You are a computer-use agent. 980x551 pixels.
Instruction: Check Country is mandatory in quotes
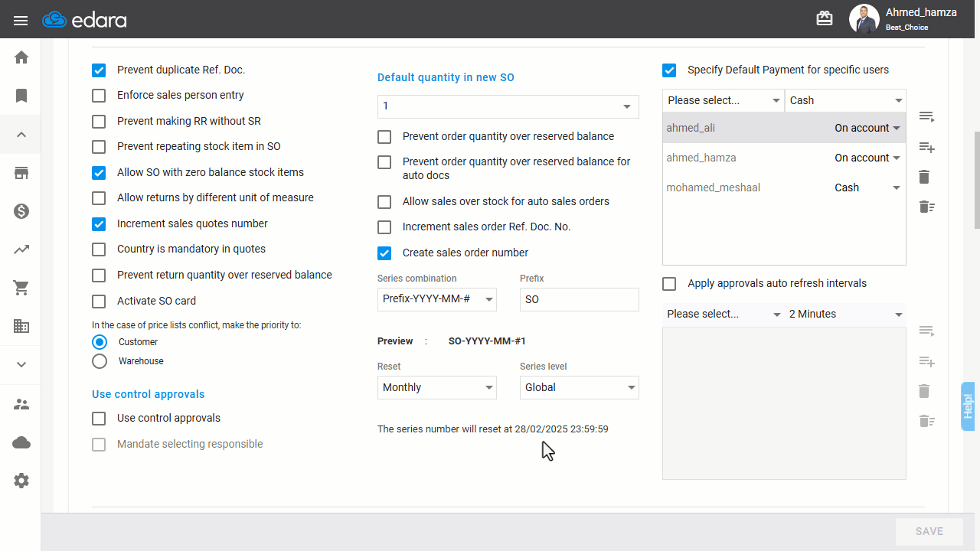click(99, 249)
